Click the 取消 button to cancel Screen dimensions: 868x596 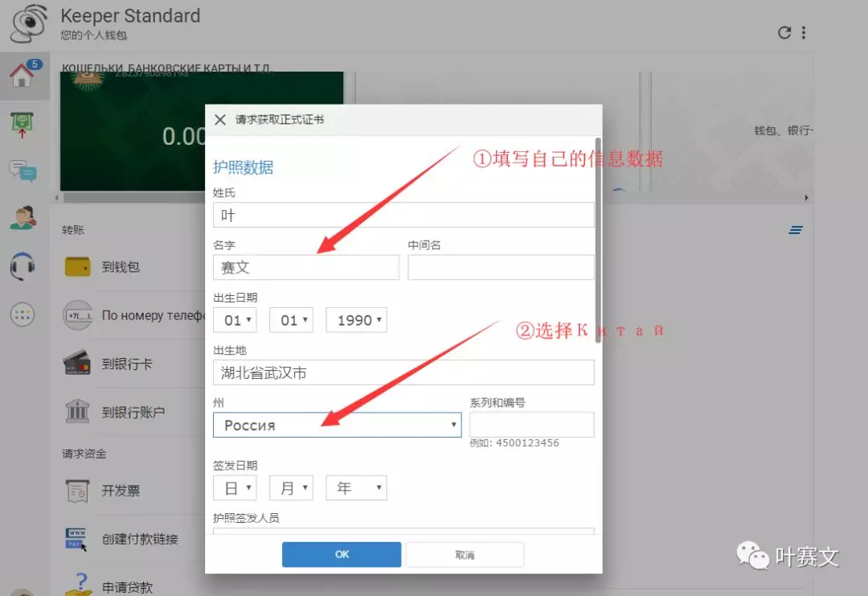[x=465, y=554]
